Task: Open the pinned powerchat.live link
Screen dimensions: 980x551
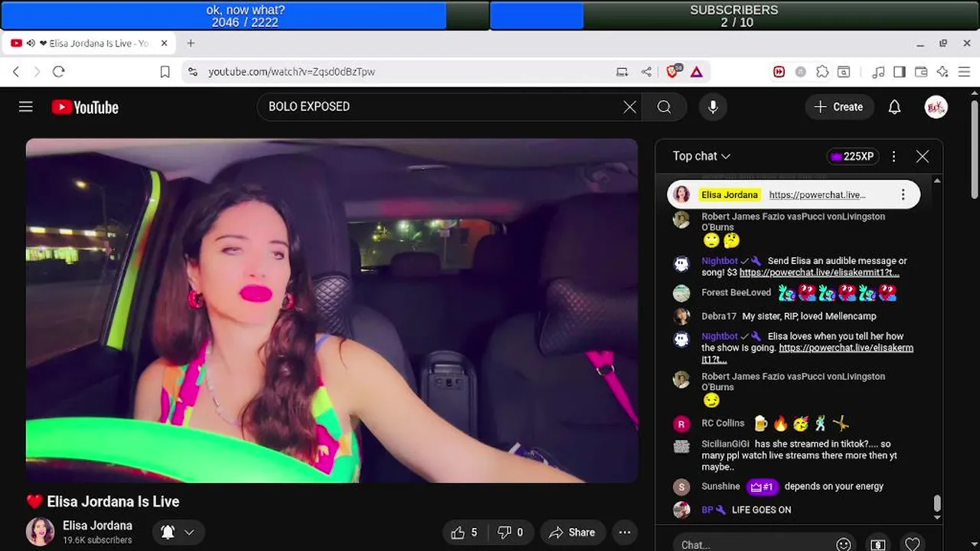Action: [x=817, y=195]
